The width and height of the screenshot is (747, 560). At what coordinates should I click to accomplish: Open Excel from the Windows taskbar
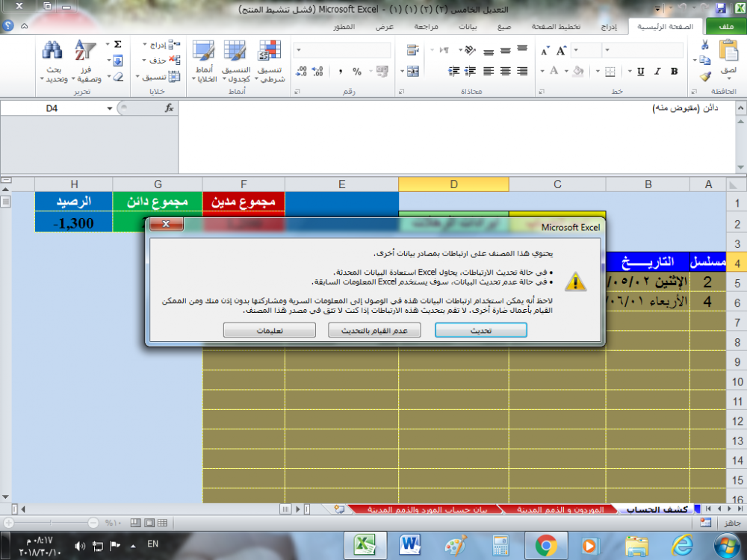click(x=364, y=546)
